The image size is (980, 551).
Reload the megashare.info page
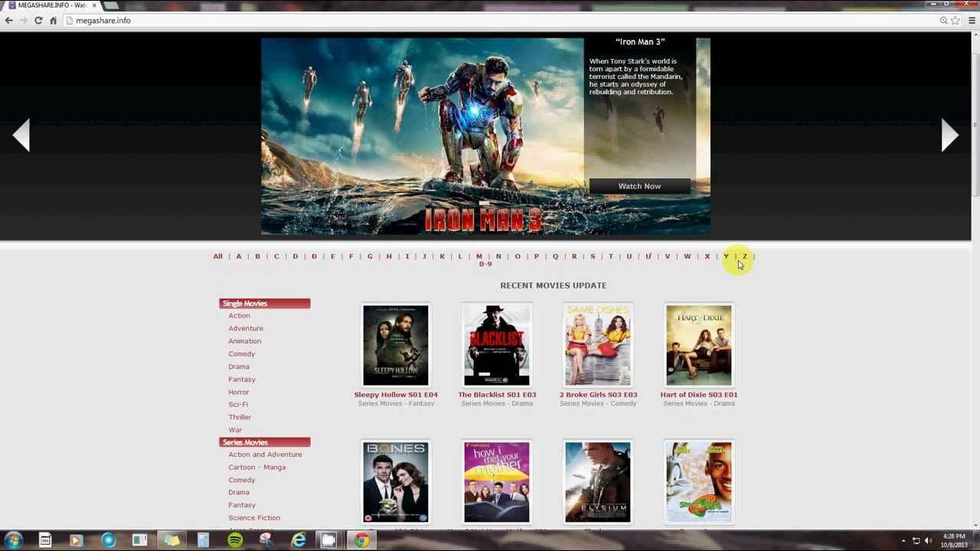point(38,21)
